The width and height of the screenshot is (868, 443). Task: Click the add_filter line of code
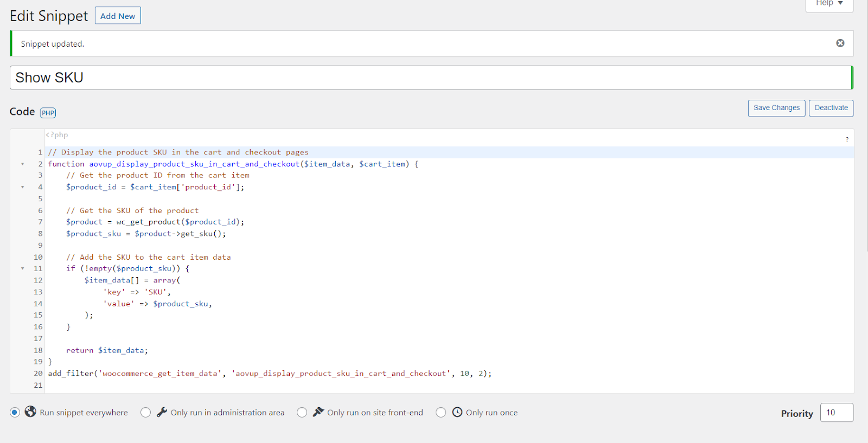click(x=270, y=373)
